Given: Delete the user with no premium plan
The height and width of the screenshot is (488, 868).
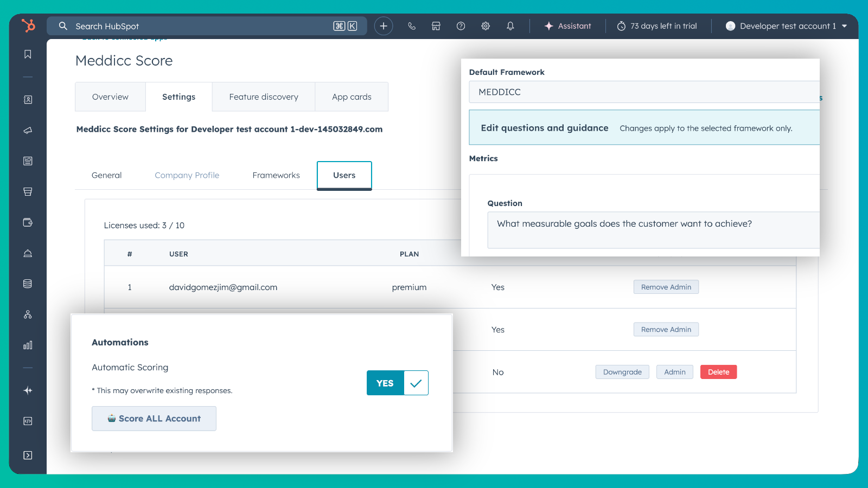Looking at the screenshot, I should point(718,372).
